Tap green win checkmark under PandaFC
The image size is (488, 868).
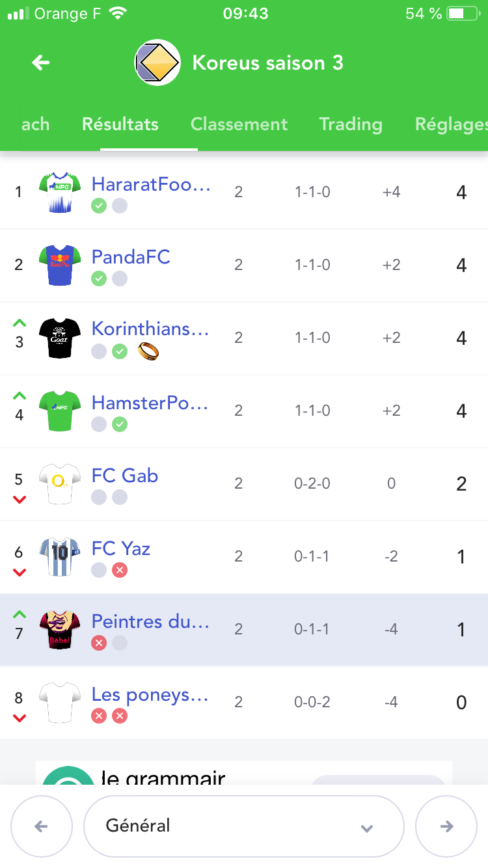coord(99,279)
